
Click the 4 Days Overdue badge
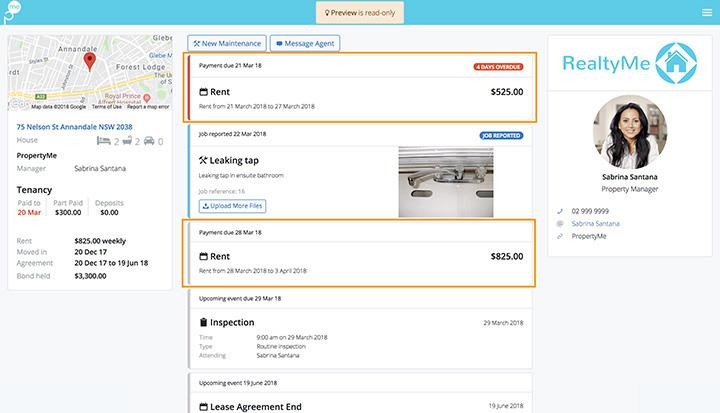(x=498, y=67)
